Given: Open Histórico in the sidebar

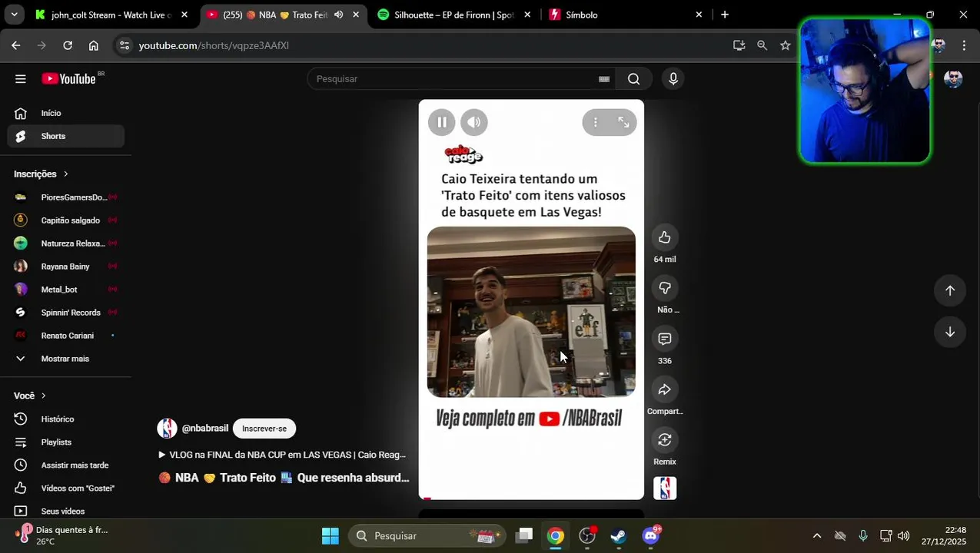Looking at the screenshot, I should click(66, 419).
